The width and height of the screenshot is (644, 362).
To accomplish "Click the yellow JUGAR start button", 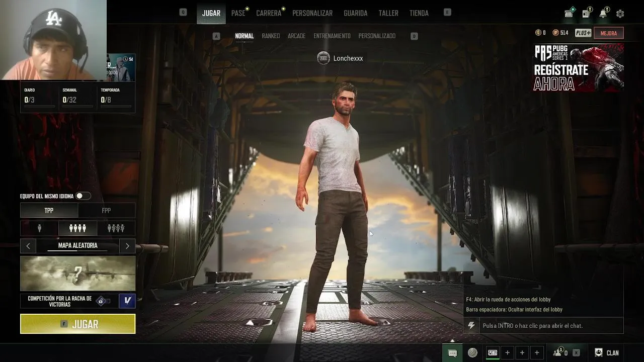I will pyautogui.click(x=78, y=324).
